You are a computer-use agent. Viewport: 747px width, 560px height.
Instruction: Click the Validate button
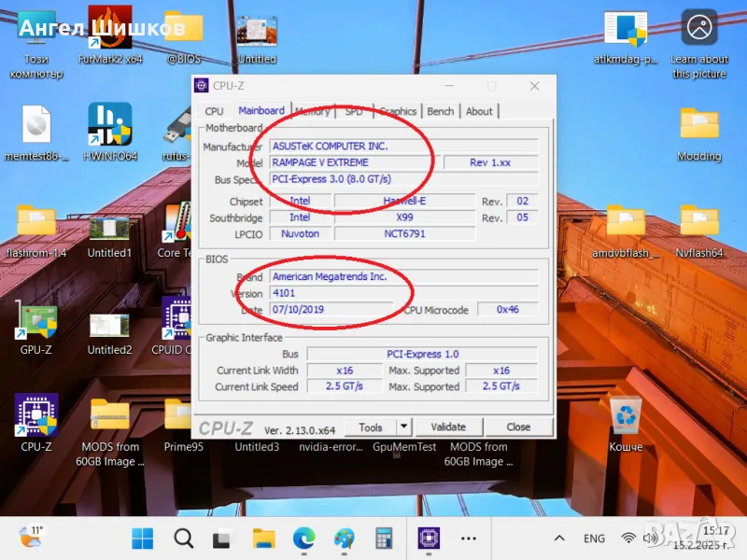pyautogui.click(x=448, y=427)
